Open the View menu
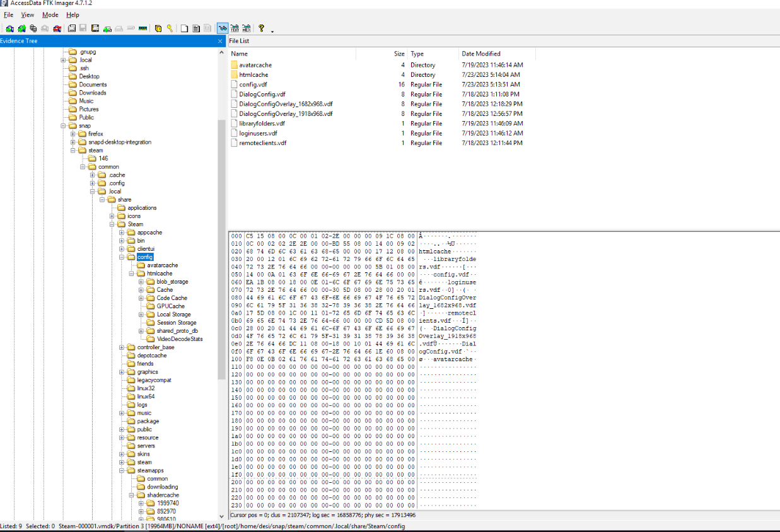This screenshot has height=532, width=780. (28, 14)
